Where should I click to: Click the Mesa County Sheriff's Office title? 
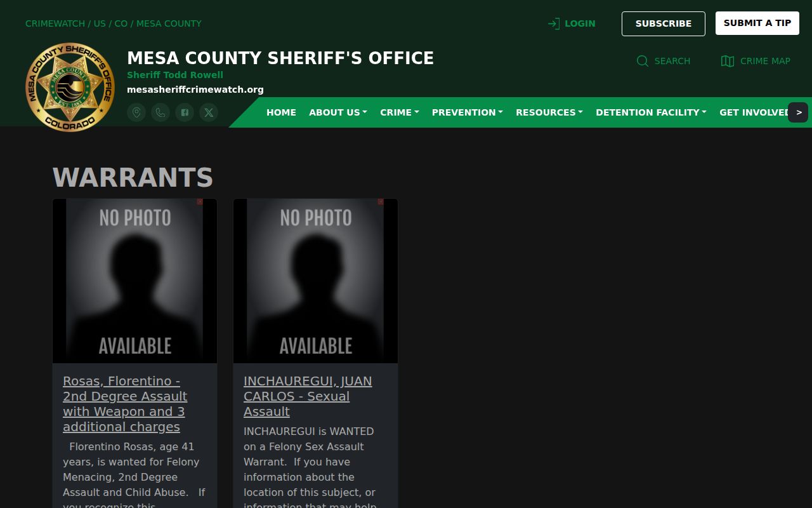tap(280, 58)
